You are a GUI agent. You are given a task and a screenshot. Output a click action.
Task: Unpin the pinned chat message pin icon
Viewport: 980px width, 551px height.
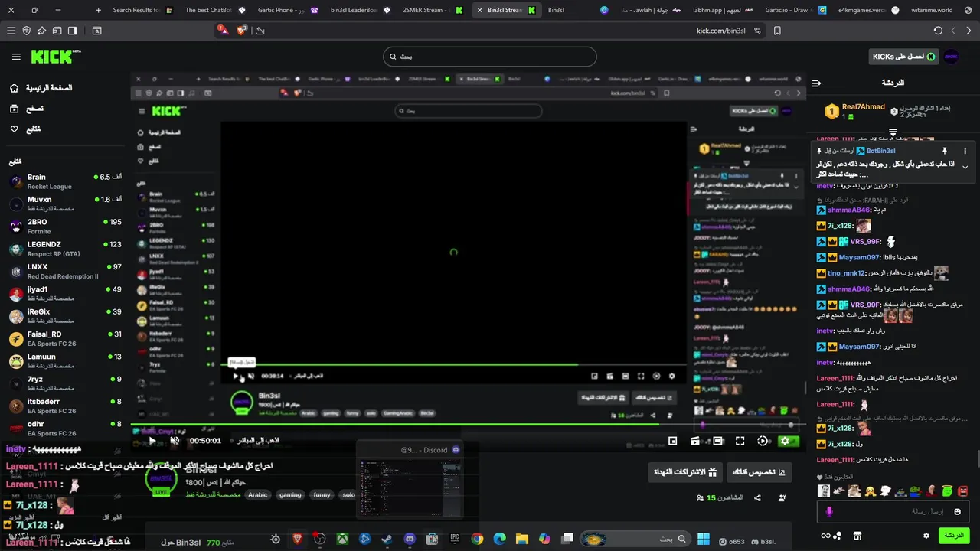(x=945, y=152)
